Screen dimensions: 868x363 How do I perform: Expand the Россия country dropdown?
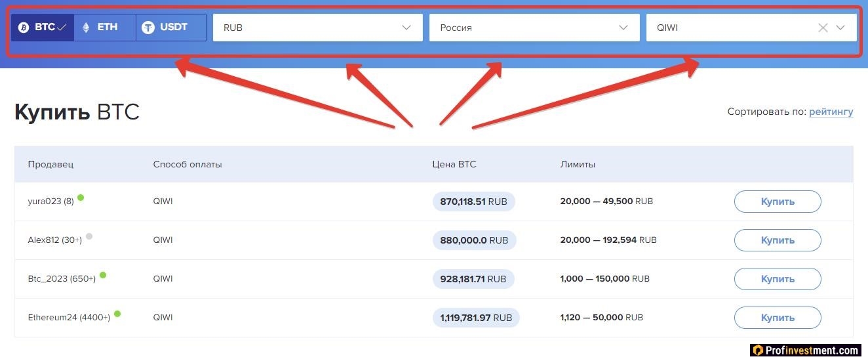534,28
